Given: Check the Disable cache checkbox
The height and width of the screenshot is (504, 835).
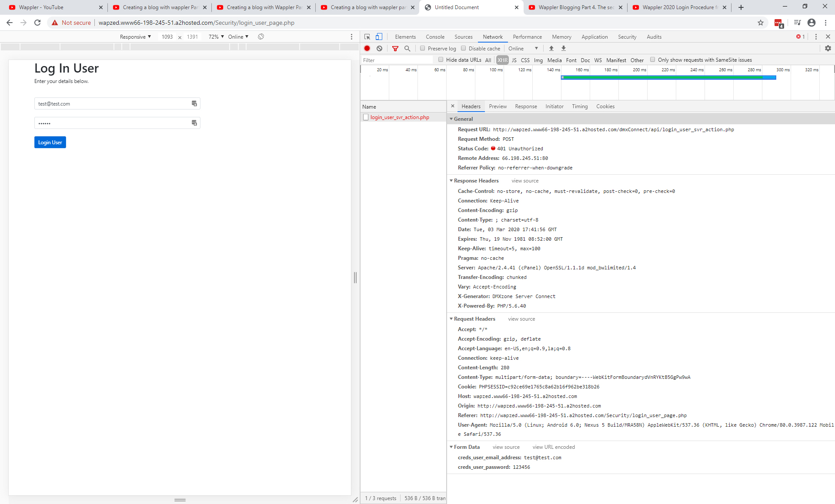Looking at the screenshot, I should tap(464, 48).
